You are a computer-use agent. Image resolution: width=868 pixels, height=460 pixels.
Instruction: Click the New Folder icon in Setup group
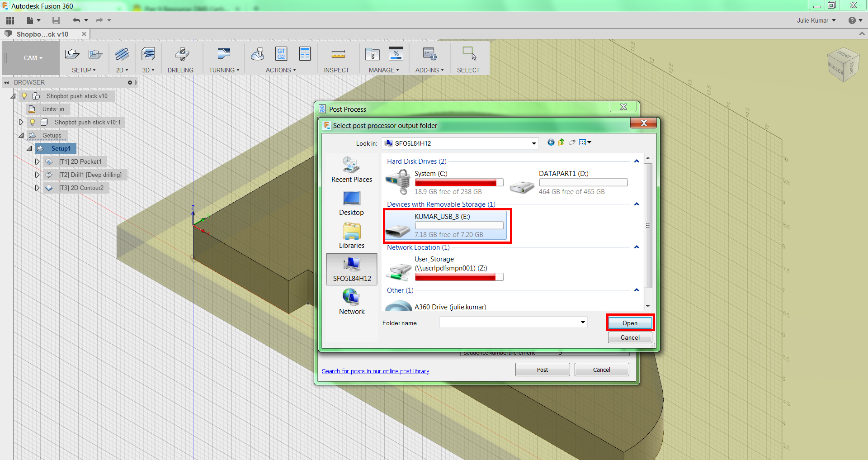coord(95,54)
